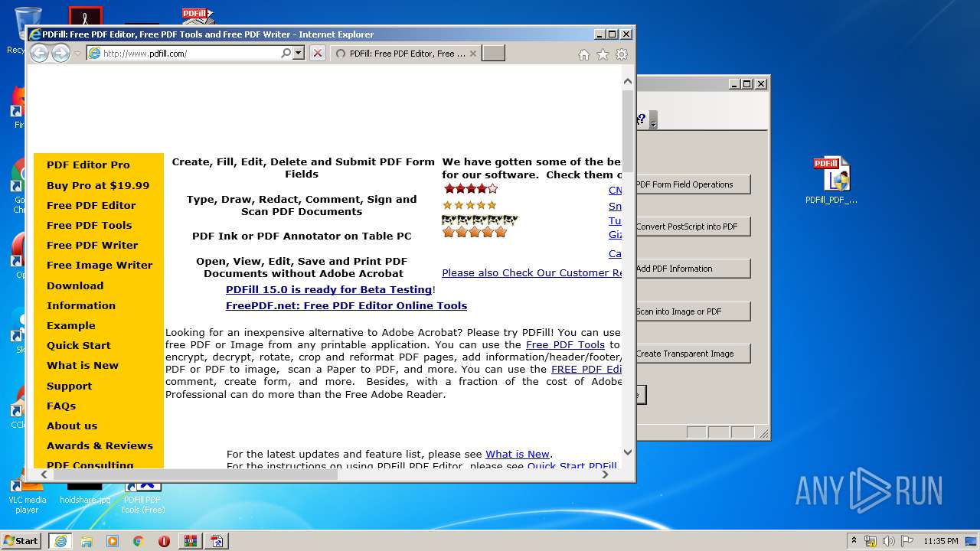Open the Windows Start menu

pyautogui.click(x=21, y=540)
